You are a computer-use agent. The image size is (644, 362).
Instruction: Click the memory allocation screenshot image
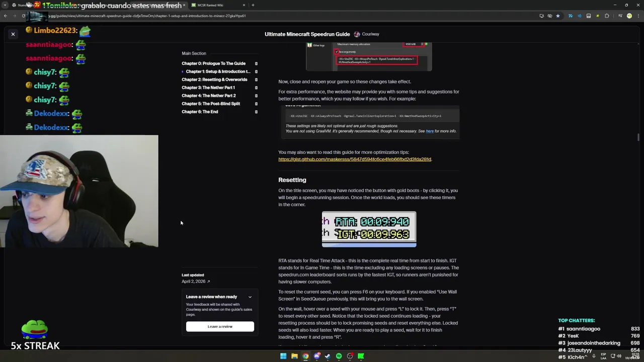point(369,57)
